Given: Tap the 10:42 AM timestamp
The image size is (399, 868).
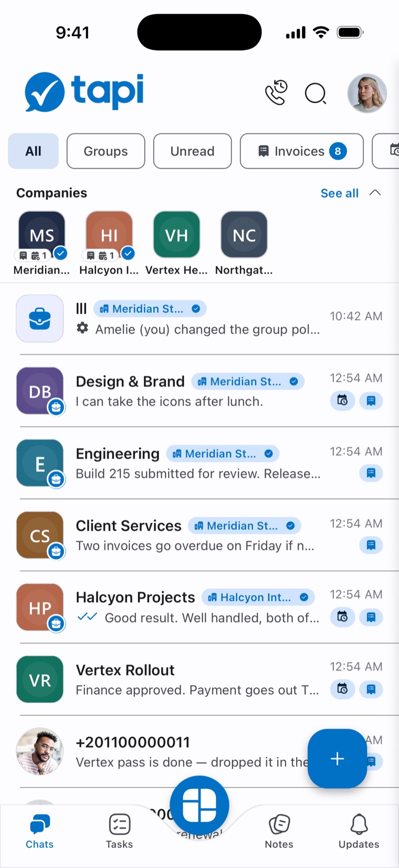Looking at the screenshot, I should [x=356, y=316].
